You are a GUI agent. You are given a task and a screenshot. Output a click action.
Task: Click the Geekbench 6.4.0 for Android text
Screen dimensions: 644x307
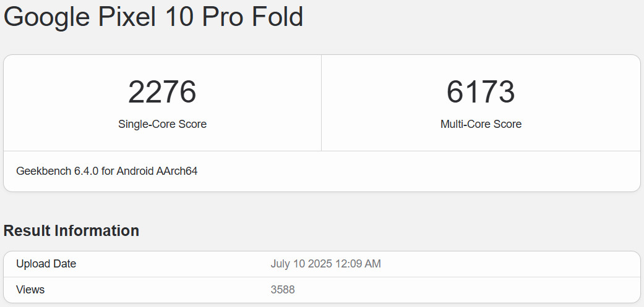[106, 171]
